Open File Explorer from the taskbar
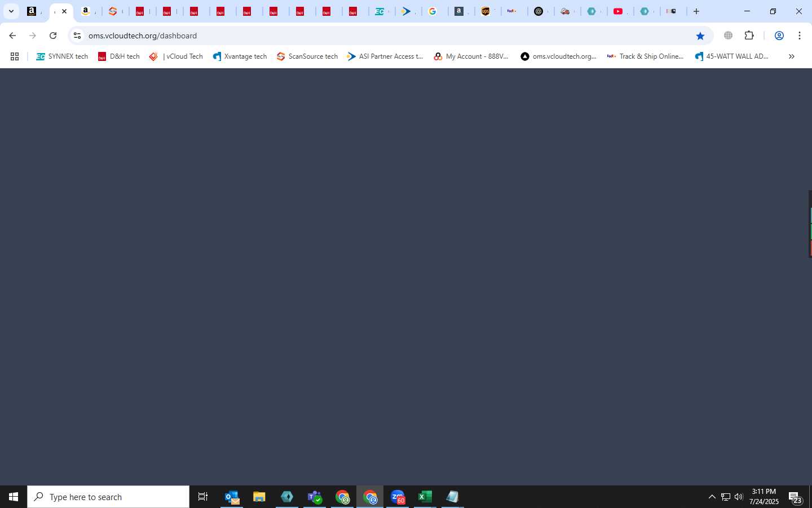Viewport: 812px width, 508px height. tap(259, 497)
